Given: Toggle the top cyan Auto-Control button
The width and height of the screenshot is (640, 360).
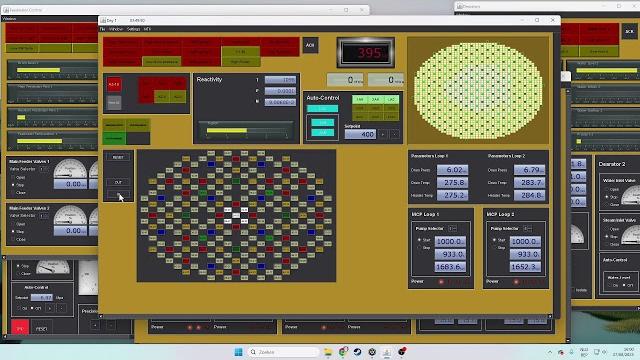Looking at the screenshot, I should 322,109.
